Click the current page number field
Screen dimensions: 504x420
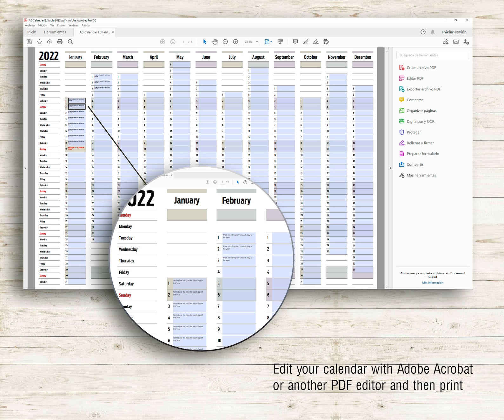click(x=183, y=42)
